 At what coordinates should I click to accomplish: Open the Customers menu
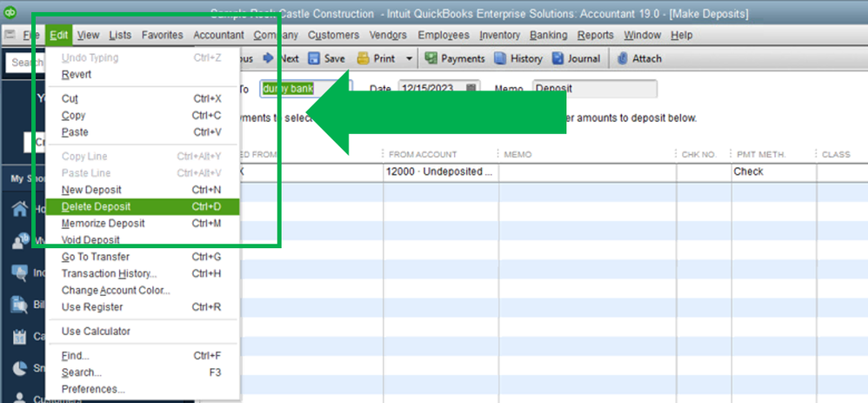333,35
